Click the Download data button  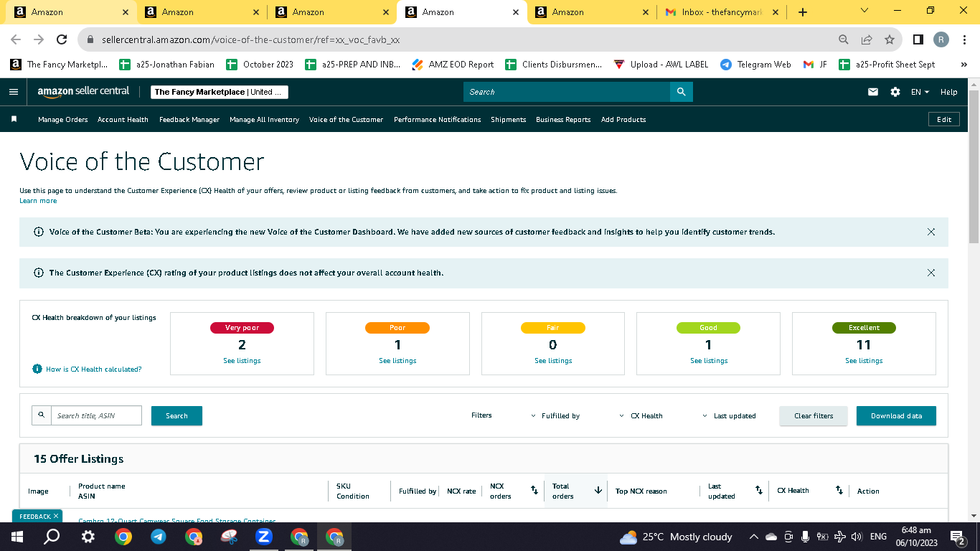click(896, 416)
